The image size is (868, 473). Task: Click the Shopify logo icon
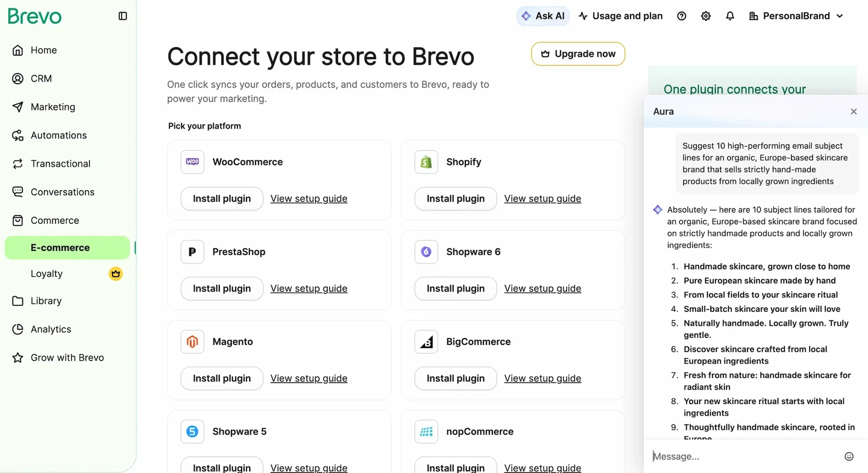pyautogui.click(x=426, y=162)
